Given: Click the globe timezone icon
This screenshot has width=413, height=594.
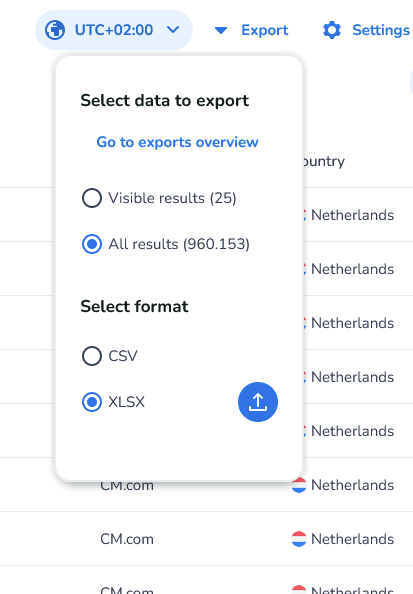Looking at the screenshot, I should (55, 30).
